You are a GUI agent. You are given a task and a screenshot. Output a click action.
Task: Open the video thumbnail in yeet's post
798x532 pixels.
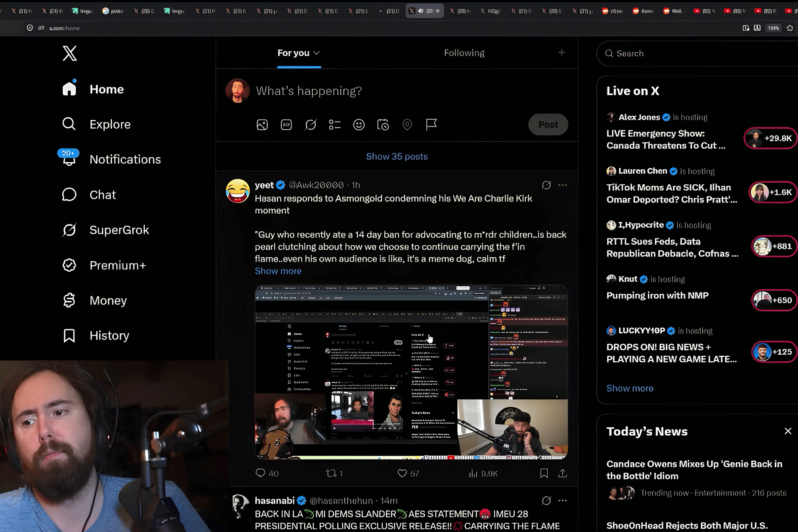click(x=411, y=372)
